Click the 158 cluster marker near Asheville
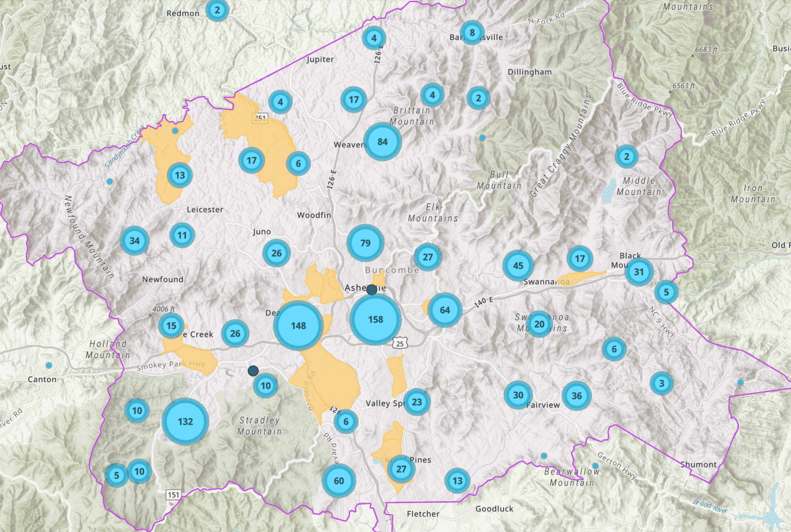The width and height of the screenshot is (791, 532). (x=375, y=319)
